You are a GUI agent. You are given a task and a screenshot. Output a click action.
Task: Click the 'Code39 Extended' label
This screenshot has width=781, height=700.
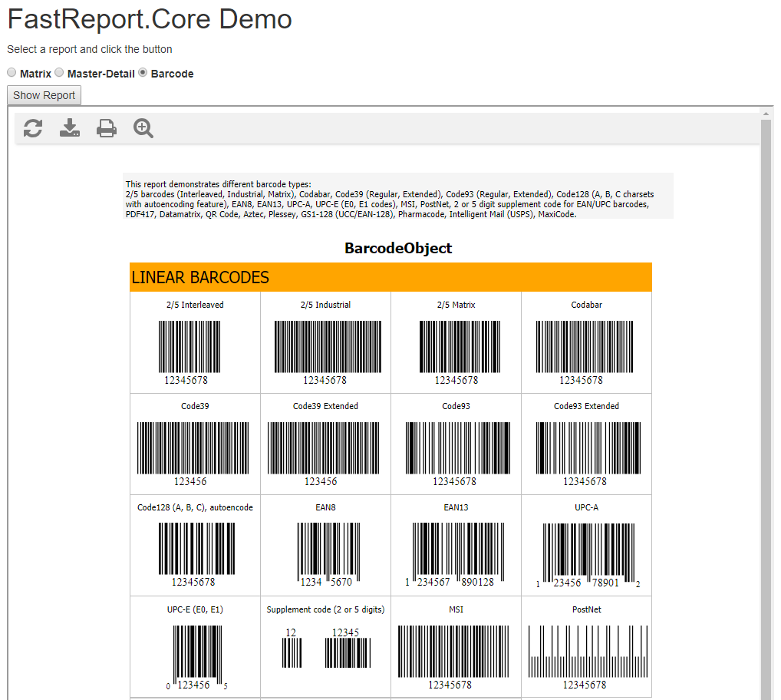point(325,406)
